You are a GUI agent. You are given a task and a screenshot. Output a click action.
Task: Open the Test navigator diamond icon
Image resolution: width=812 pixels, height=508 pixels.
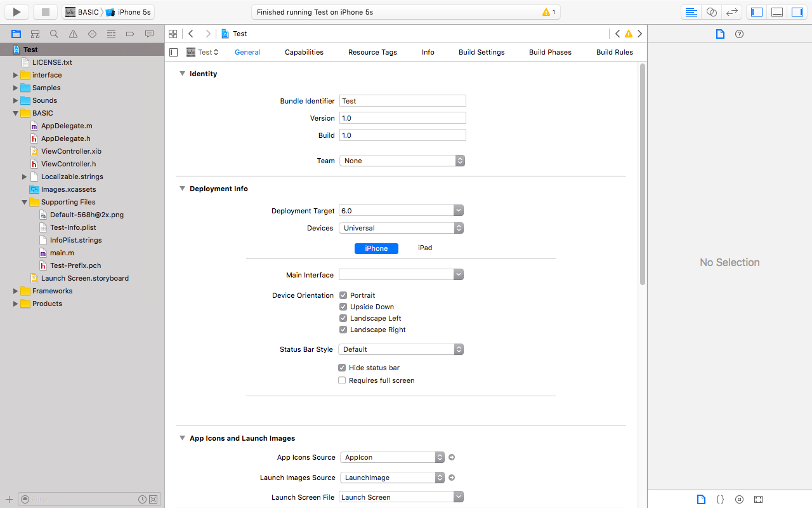pos(93,34)
